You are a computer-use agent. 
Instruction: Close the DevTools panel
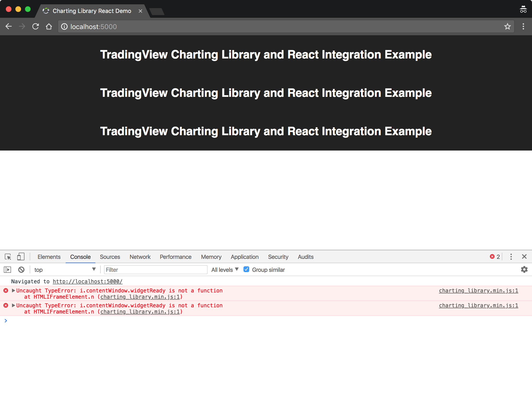tap(524, 256)
